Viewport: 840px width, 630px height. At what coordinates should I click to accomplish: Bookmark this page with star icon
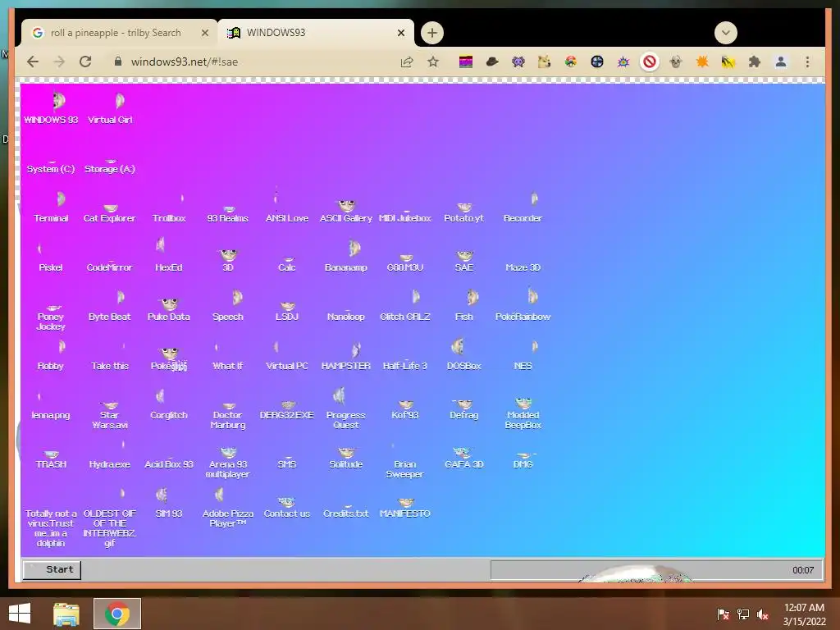(x=433, y=62)
